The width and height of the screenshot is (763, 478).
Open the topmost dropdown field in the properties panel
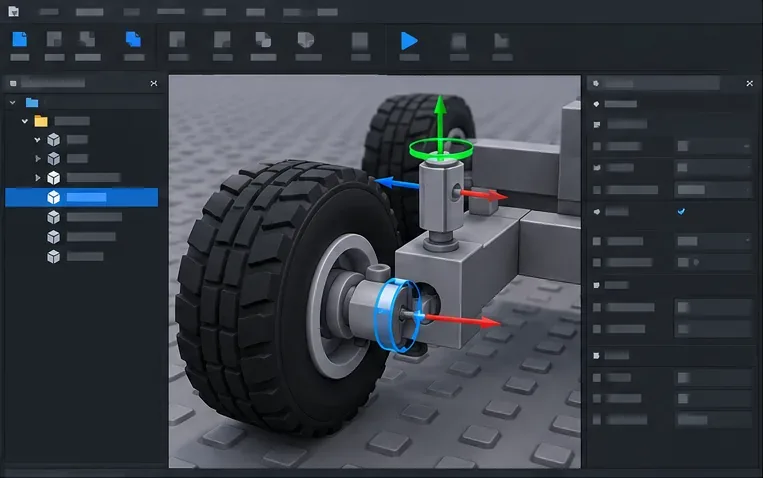click(713, 146)
